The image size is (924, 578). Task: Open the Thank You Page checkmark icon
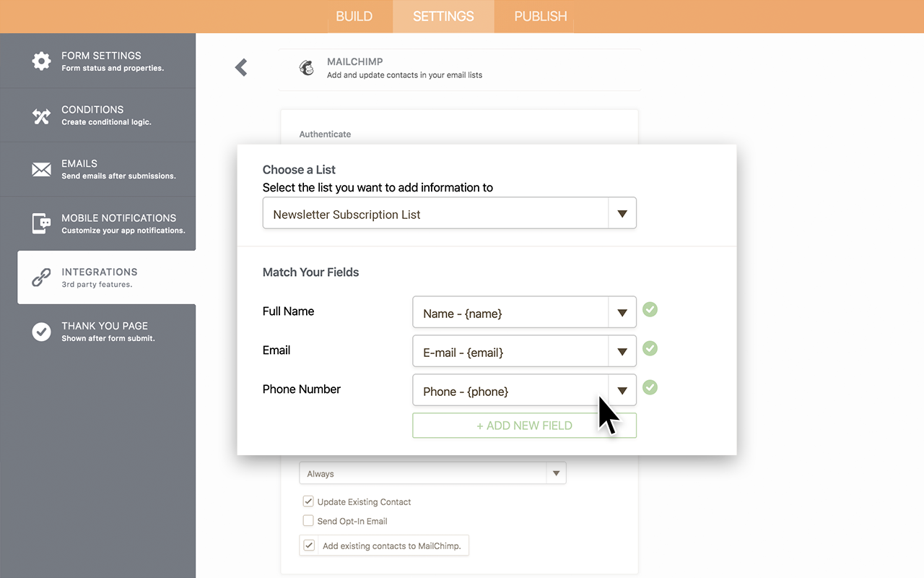coord(41,332)
